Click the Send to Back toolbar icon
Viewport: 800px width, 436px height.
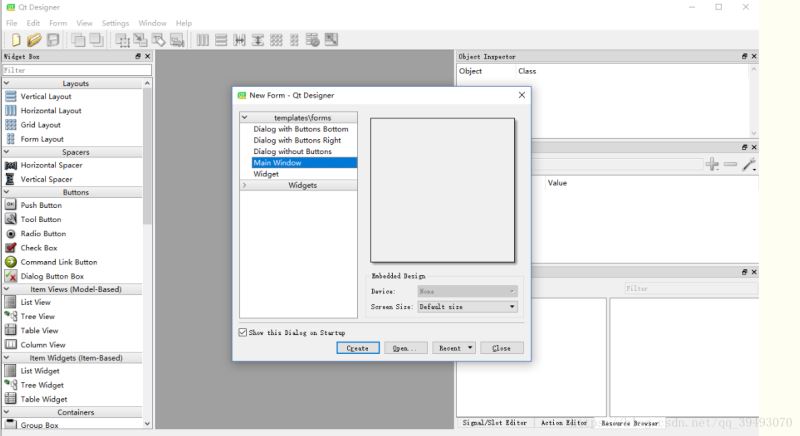(78, 40)
